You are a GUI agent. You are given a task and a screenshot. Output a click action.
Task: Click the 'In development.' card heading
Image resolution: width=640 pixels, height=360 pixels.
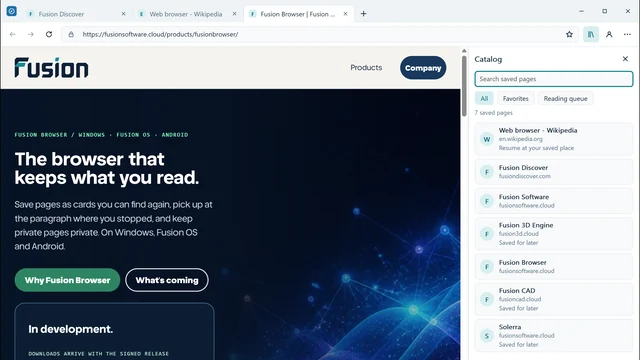pyautogui.click(x=71, y=329)
